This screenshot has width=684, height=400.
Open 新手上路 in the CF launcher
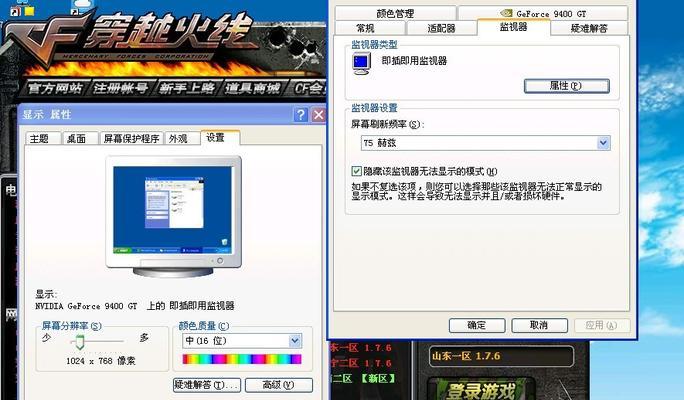click(x=187, y=88)
